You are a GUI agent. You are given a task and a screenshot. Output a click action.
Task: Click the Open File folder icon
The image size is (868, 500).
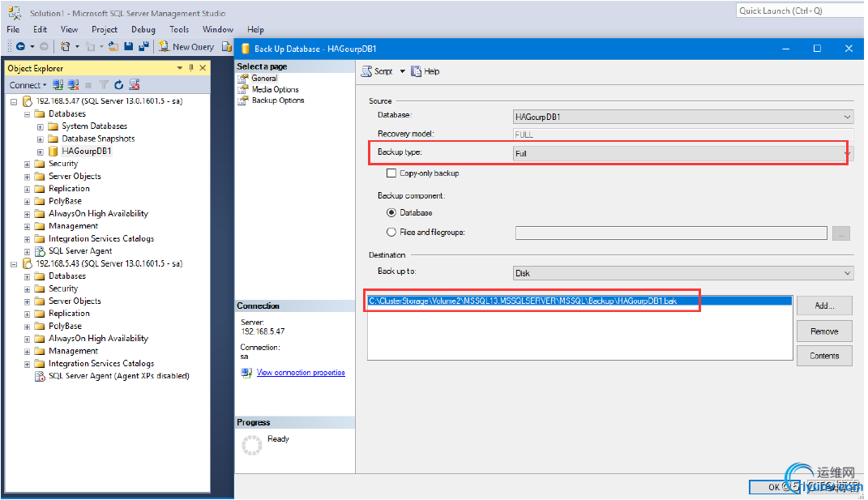pos(114,47)
